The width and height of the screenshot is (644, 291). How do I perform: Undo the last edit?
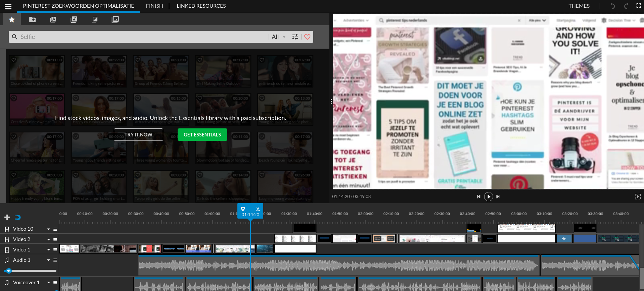coord(612,6)
